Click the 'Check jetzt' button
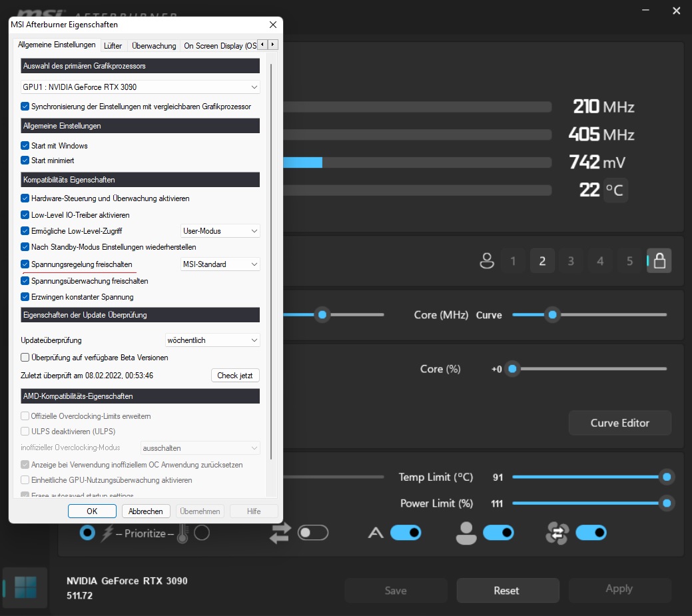The width and height of the screenshot is (692, 616). click(x=235, y=376)
